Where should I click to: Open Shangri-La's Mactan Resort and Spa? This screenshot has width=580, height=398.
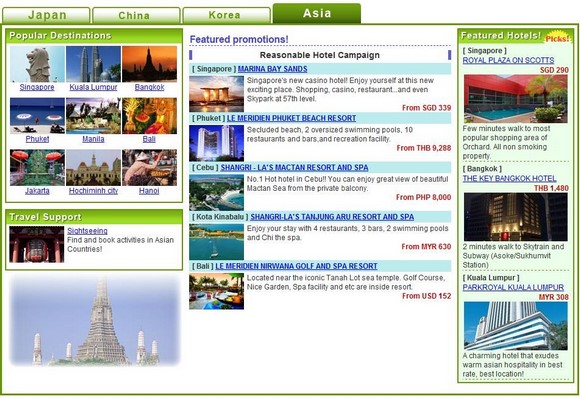(294, 167)
